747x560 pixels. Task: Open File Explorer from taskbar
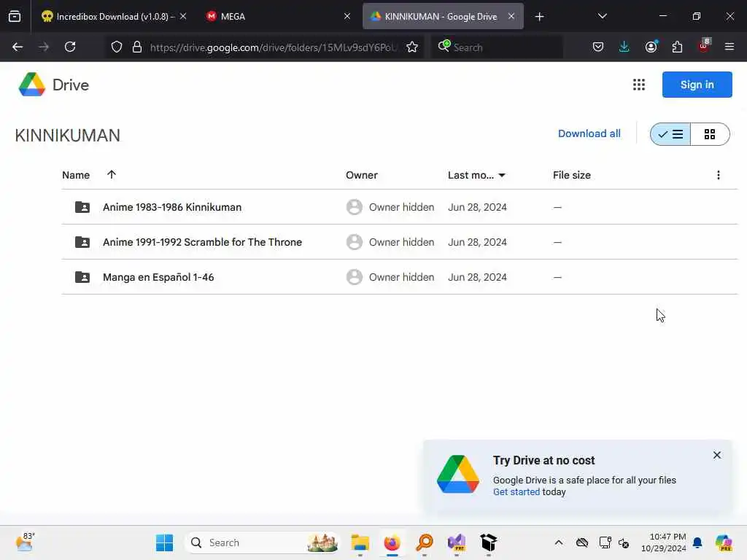pyautogui.click(x=360, y=542)
